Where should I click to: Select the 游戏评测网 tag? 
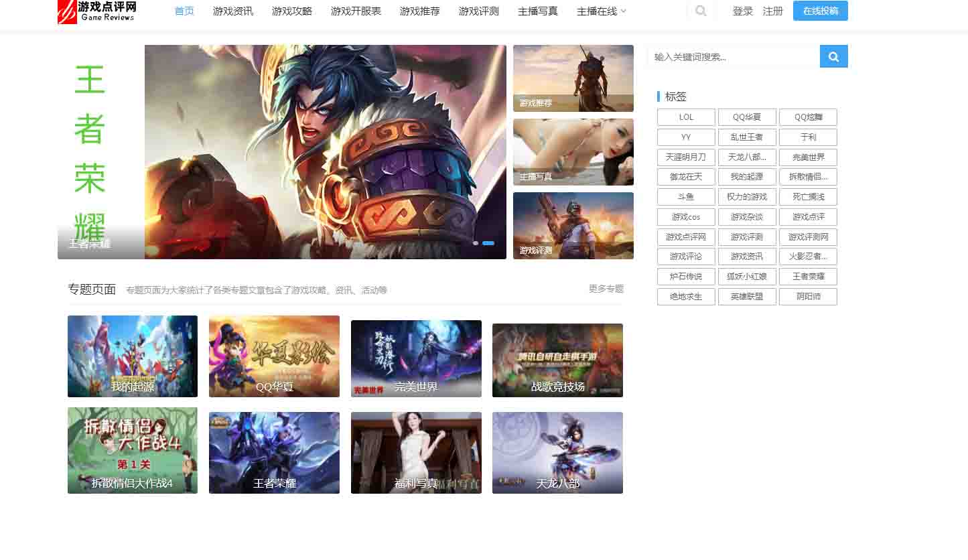(x=808, y=237)
